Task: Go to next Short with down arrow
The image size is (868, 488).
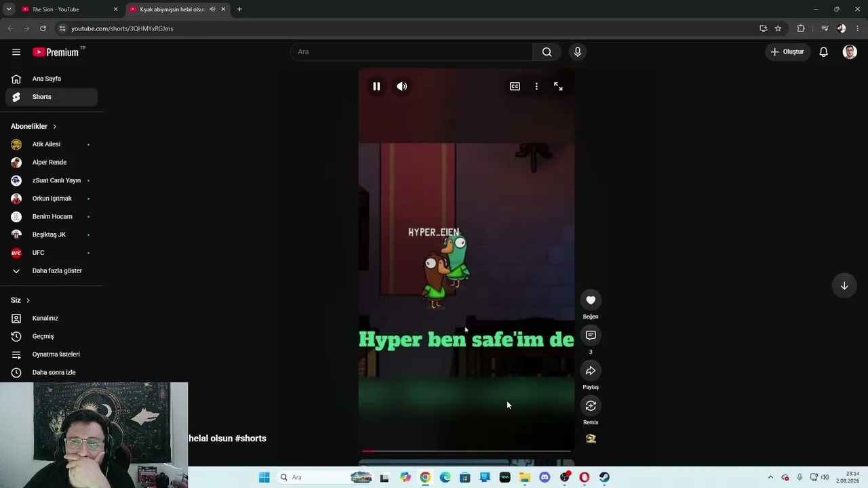Action: 844,285
